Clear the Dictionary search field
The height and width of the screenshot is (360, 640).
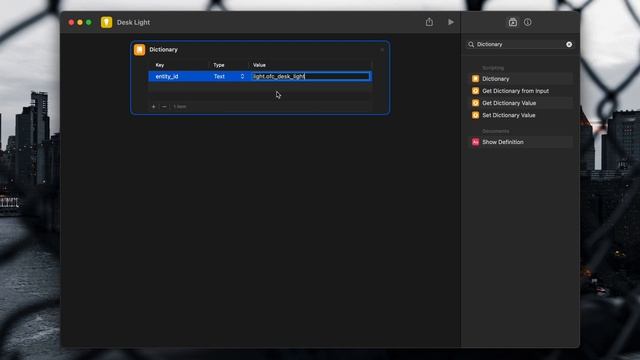pos(569,44)
